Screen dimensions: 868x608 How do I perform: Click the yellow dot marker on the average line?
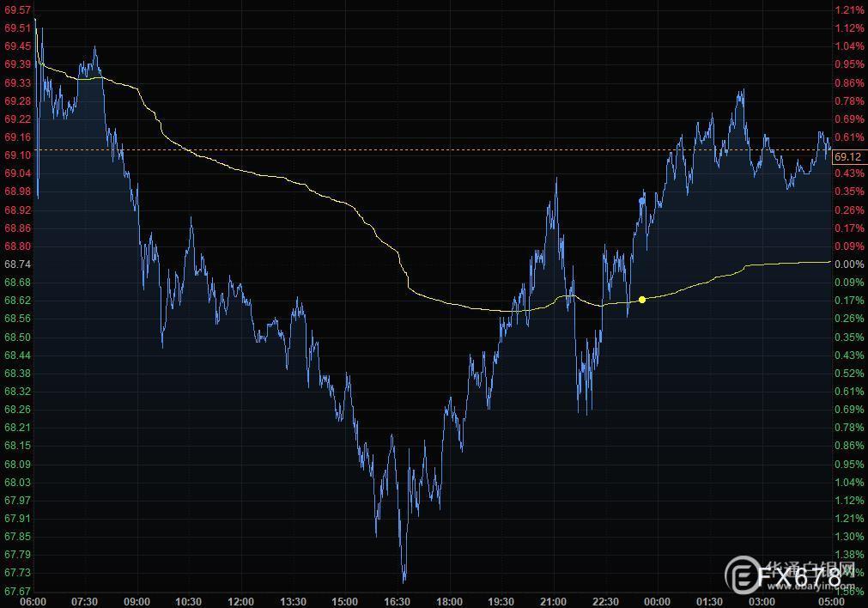coord(642,300)
